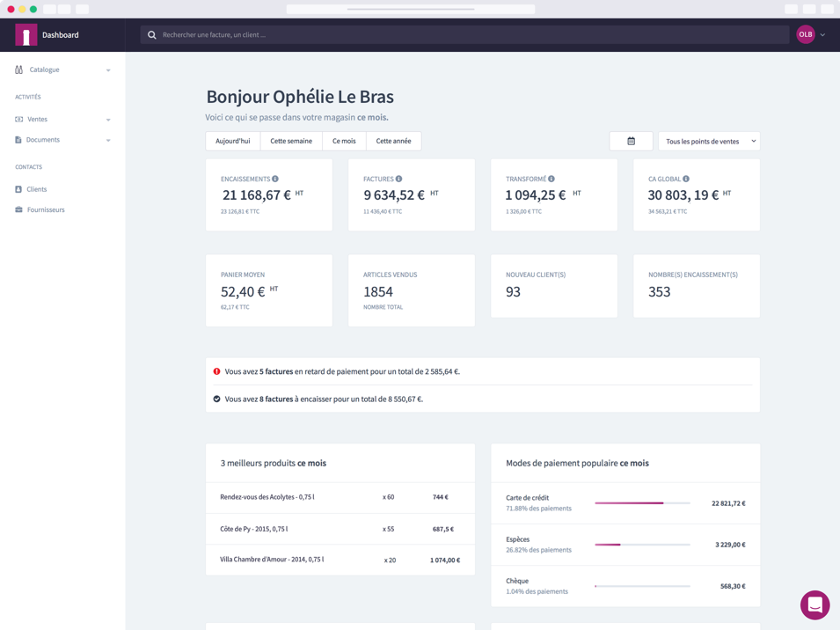Open the chat support bubble
Viewport: 840px width, 630px height.
[814, 605]
